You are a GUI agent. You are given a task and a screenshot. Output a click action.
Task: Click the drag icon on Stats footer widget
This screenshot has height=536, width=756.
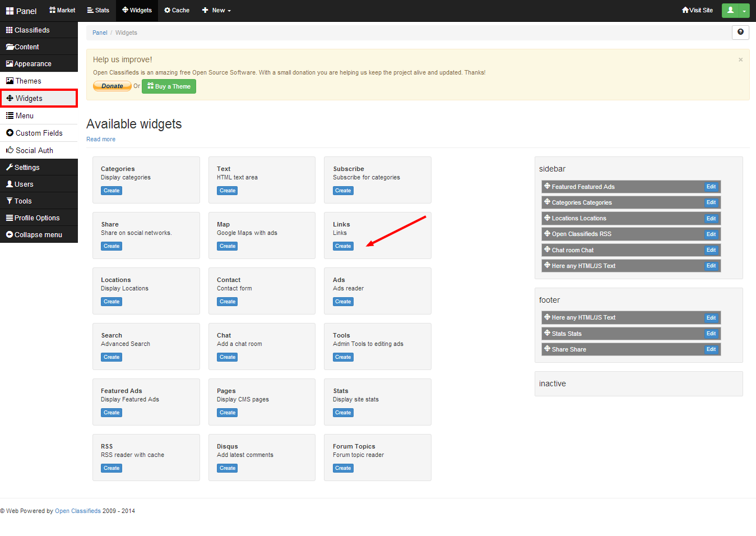[547, 333]
